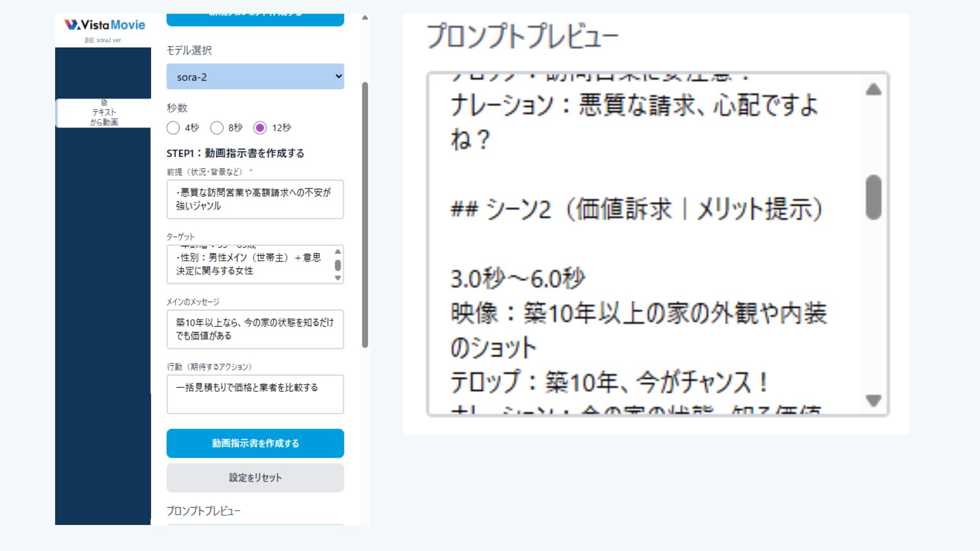Click the 前提 background text field
980x551 pixels.
(255, 199)
